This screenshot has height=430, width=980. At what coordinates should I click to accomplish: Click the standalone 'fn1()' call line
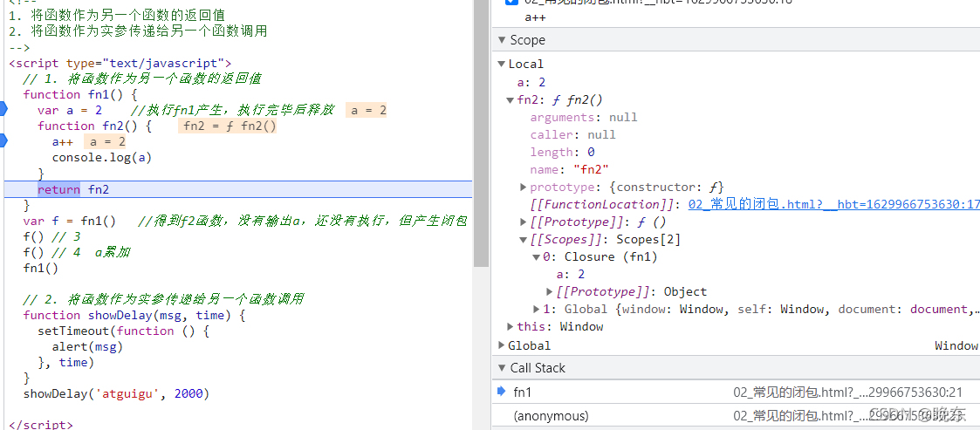[41, 268]
